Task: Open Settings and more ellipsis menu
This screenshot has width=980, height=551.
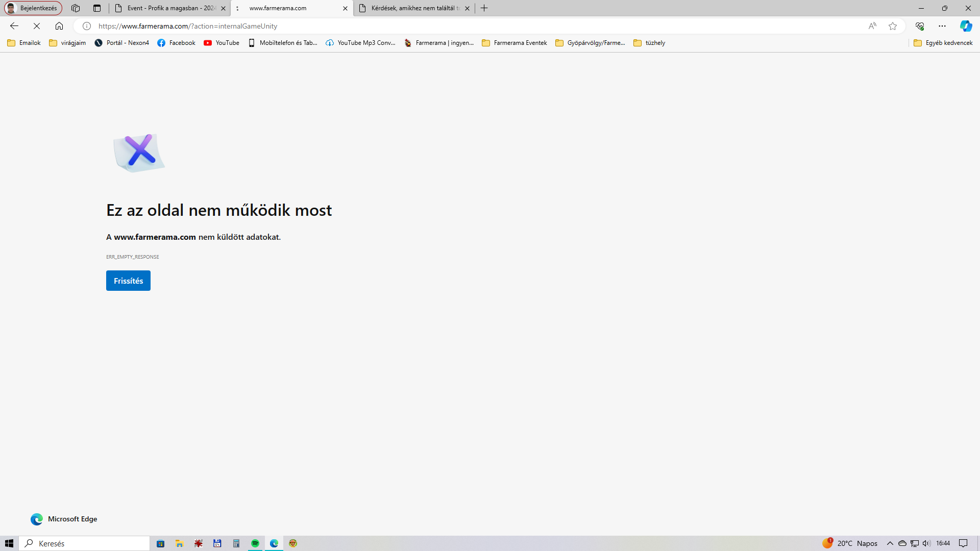Action: click(942, 26)
